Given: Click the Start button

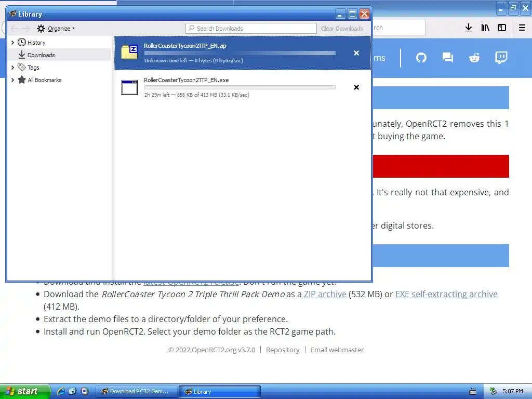Looking at the screenshot, I should [x=25, y=391].
